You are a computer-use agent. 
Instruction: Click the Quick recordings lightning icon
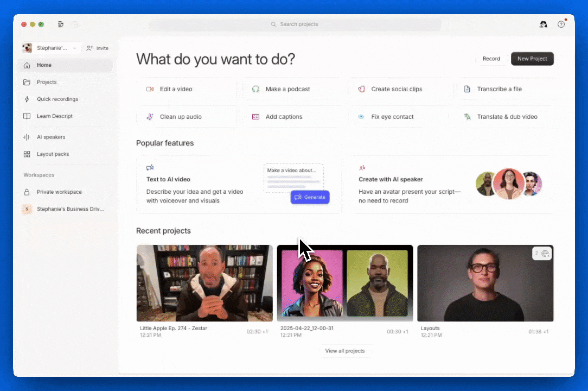pyautogui.click(x=27, y=99)
